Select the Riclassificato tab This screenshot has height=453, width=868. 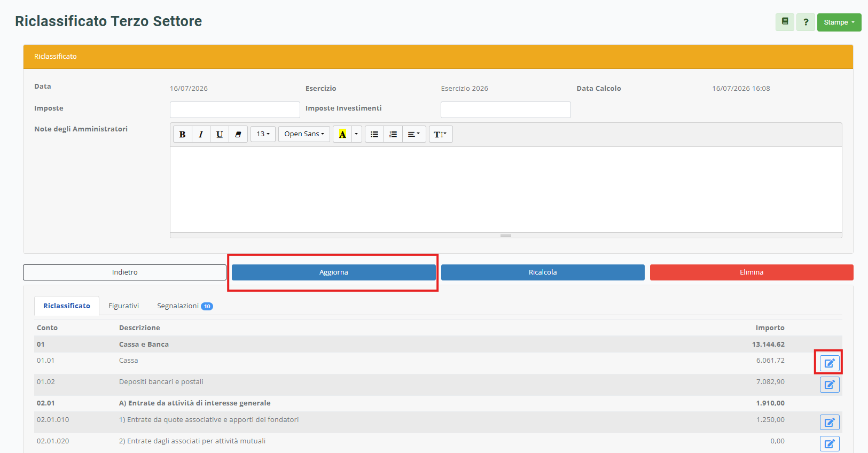point(67,306)
